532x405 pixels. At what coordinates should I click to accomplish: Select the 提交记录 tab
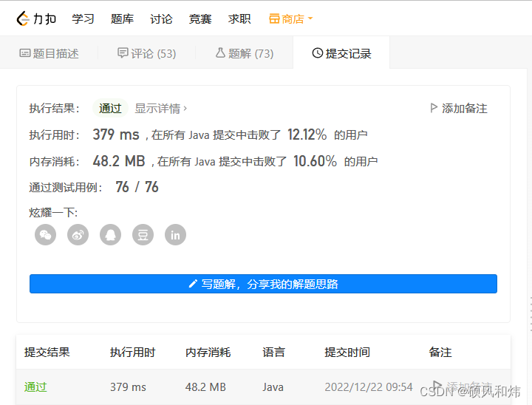click(341, 53)
